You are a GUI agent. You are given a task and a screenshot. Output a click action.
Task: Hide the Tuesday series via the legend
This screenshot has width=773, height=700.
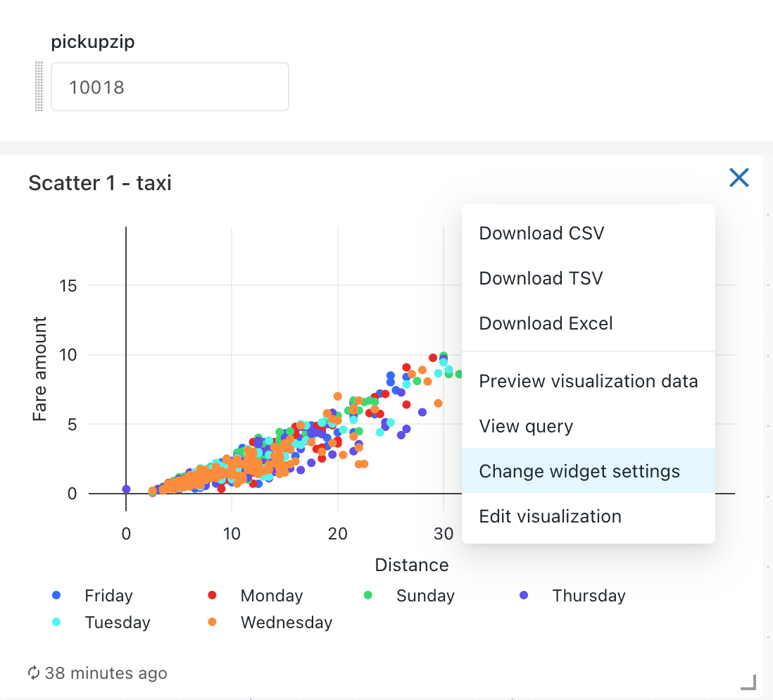point(118,622)
